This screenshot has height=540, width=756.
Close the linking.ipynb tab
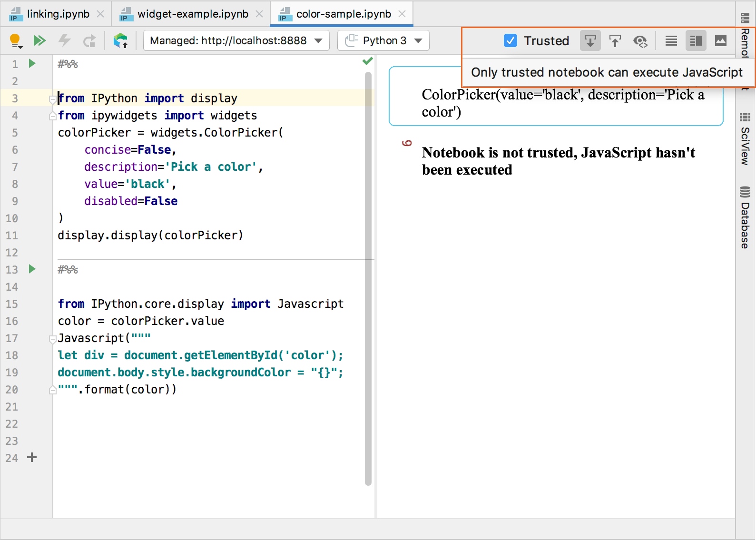100,14
